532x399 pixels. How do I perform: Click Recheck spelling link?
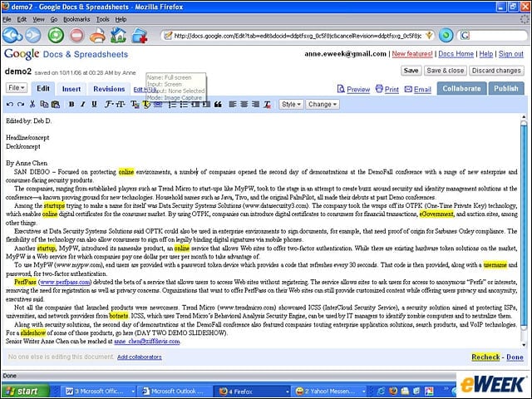pyautogui.click(x=485, y=357)
